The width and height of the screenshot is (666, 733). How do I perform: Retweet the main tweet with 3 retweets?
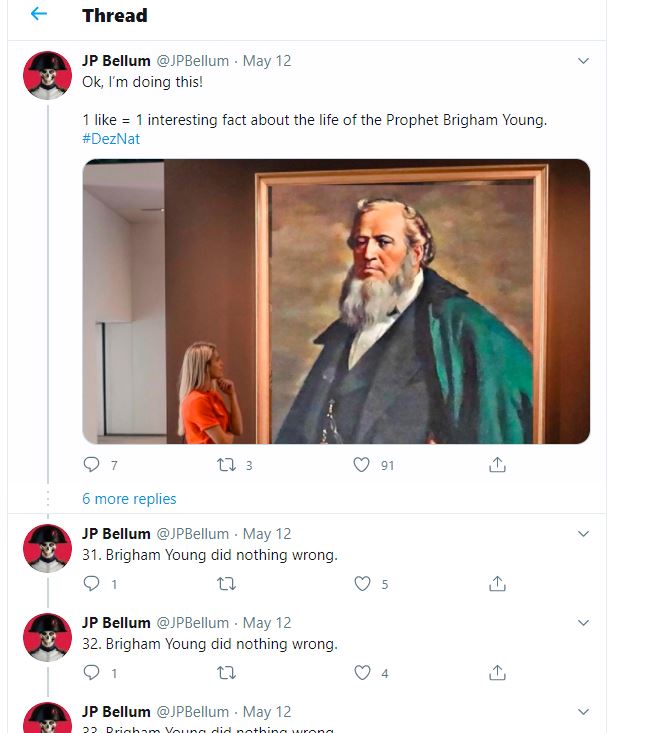point(227,465)
